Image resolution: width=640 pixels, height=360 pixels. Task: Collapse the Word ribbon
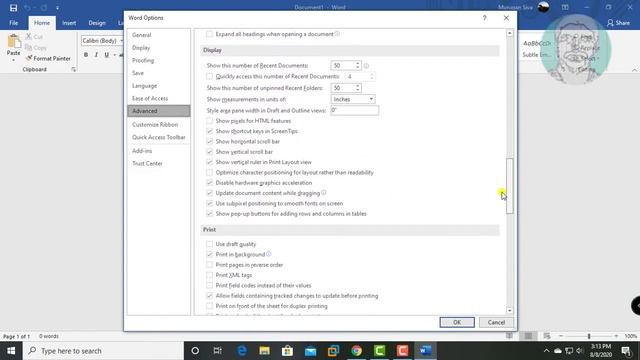[634, 70]
